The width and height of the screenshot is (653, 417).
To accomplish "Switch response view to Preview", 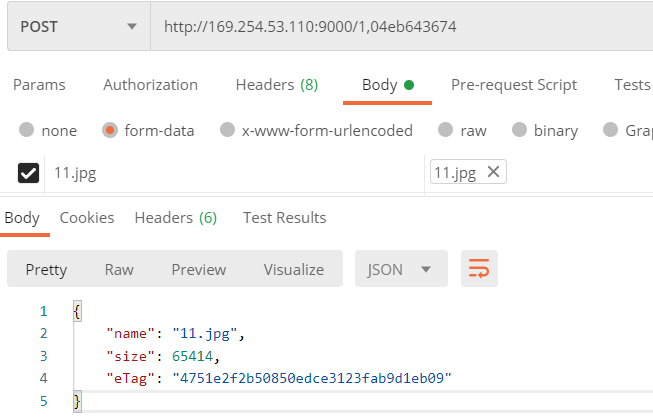I will (x=198, y=269).
